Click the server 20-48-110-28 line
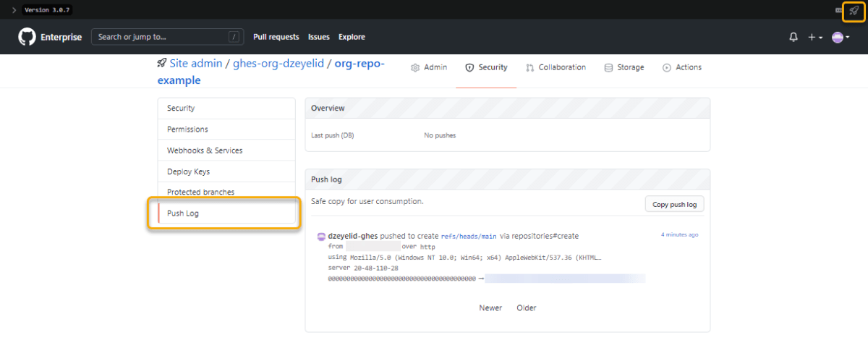 click(363, 268)
